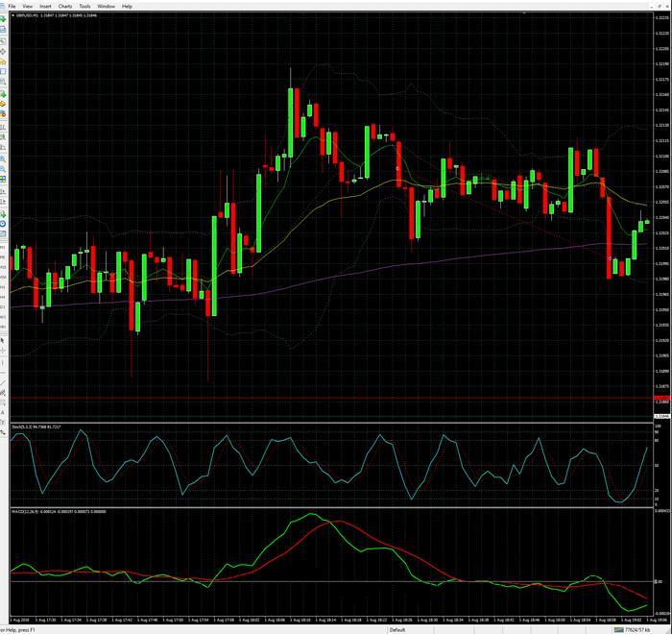Switch to the candlestick chart icon
This screenshot has width=672, height=634.
click(x=3, y=136)
